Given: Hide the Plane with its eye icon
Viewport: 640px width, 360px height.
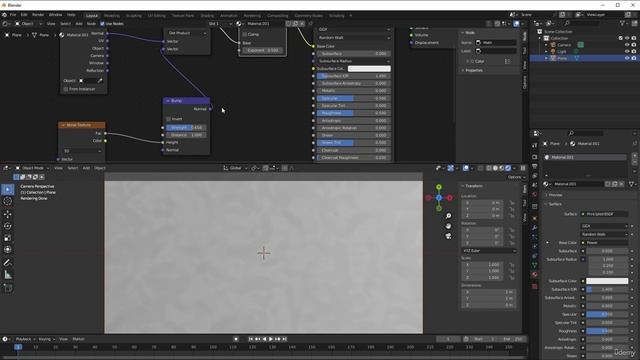Looking at the screenshot, I should coord(627,58).
